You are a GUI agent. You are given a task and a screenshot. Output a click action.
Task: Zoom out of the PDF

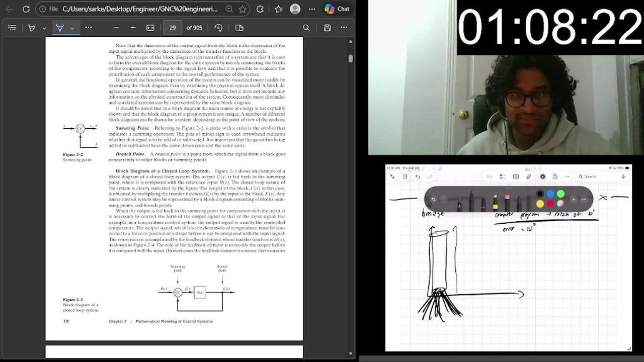click(x=116, y=28)
